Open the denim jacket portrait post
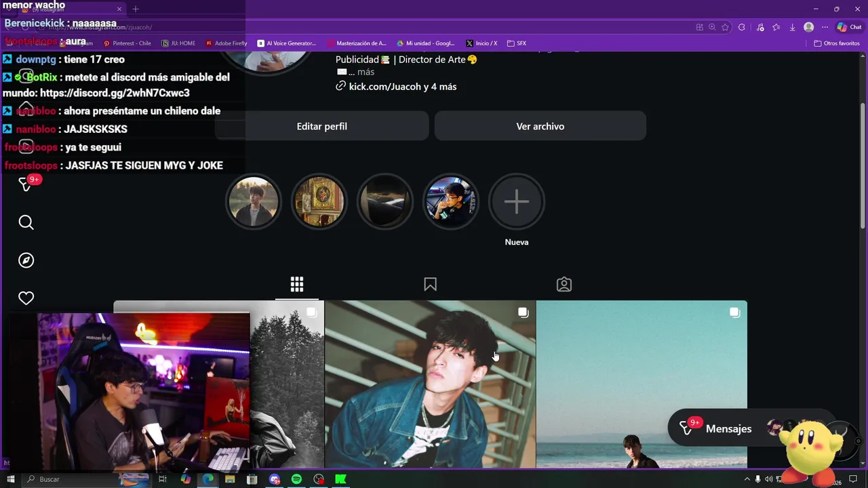This screenshot has width=868, height=488. (430, 384)
